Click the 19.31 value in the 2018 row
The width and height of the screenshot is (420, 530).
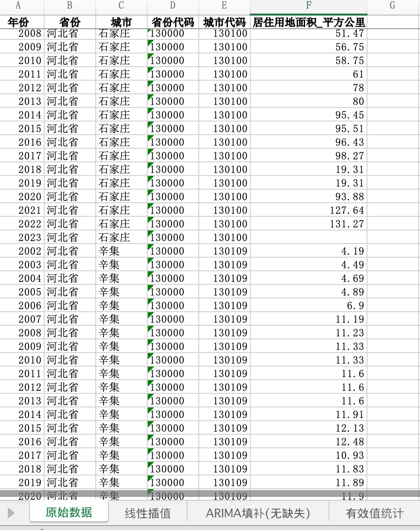(309, 169)
